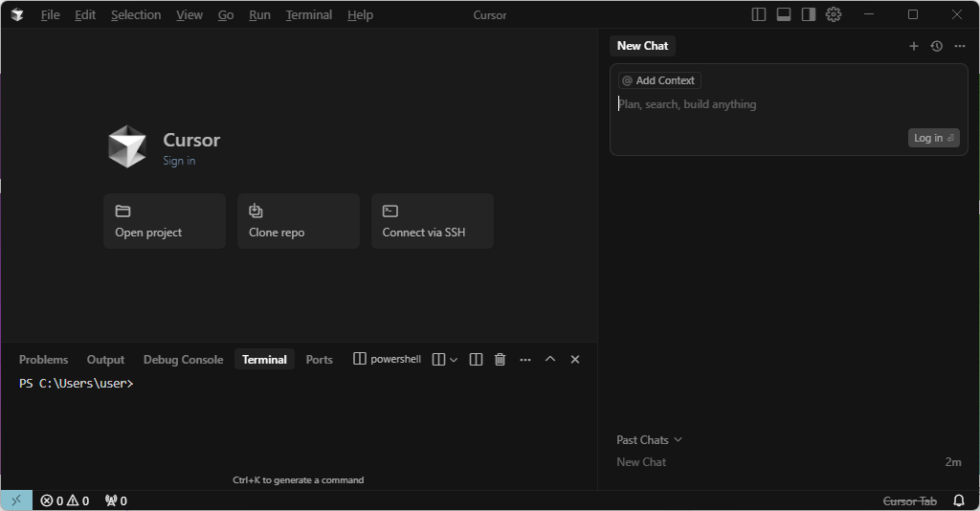Image resolution: width=980 pixels, height=511 pixels.
Task: Click the powershell terminal label
Action: (x=387, y=359)
